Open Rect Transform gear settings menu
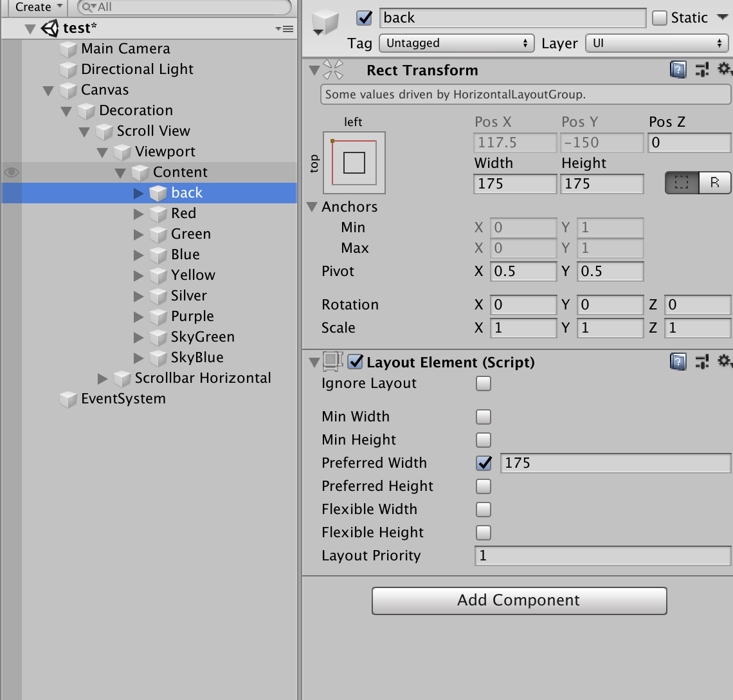 click(x=724, y=69)
